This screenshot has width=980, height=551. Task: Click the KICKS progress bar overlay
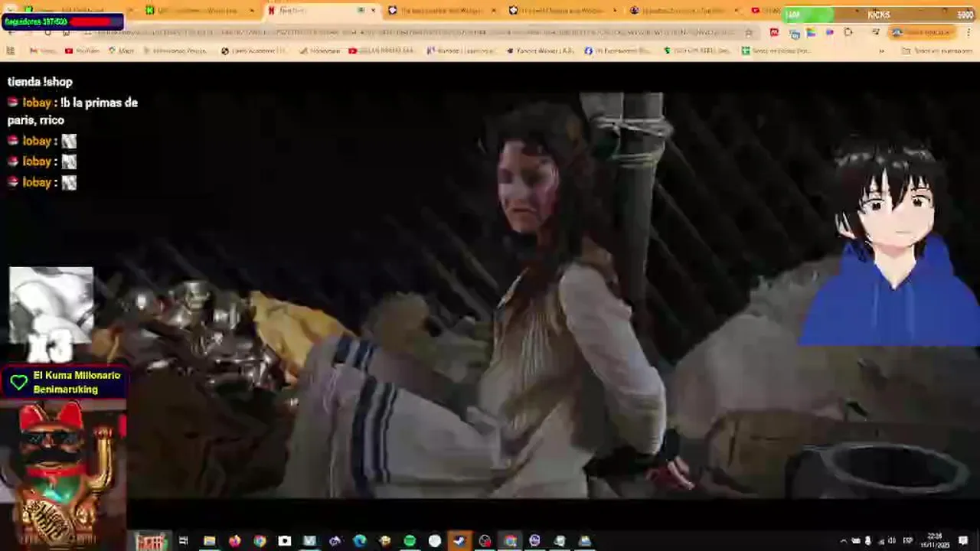tap(880, 15)
